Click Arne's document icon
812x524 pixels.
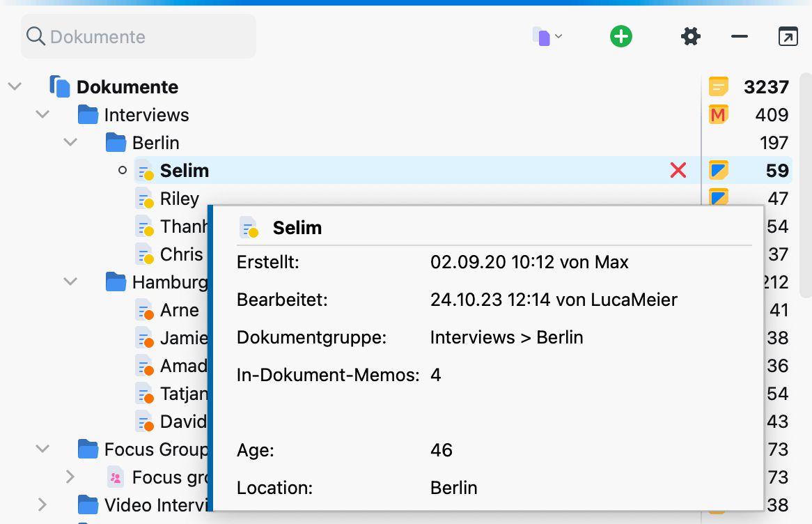pyautogui.click(x=145, y=310)
